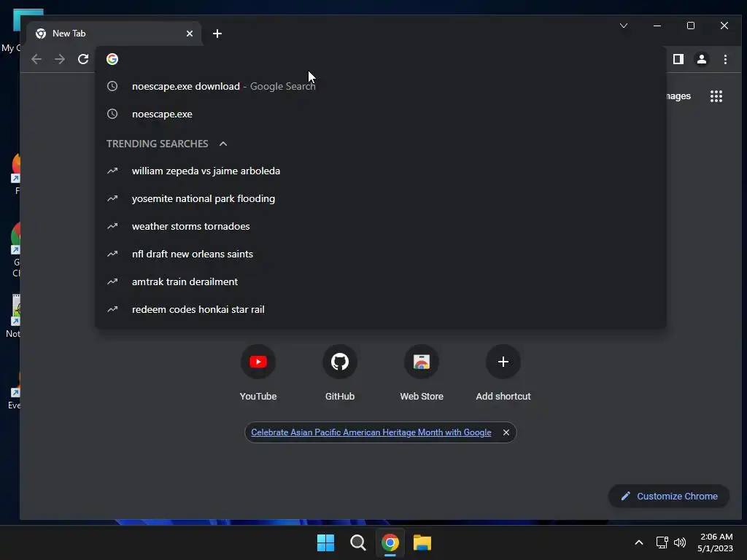Open the clock showing 2:06 AM

click(x=715, y=542)
